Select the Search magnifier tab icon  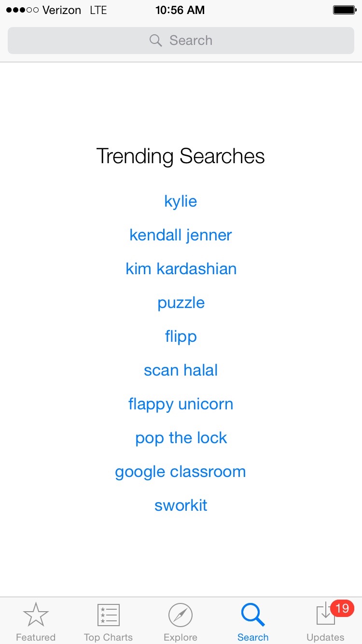[252, 615]
